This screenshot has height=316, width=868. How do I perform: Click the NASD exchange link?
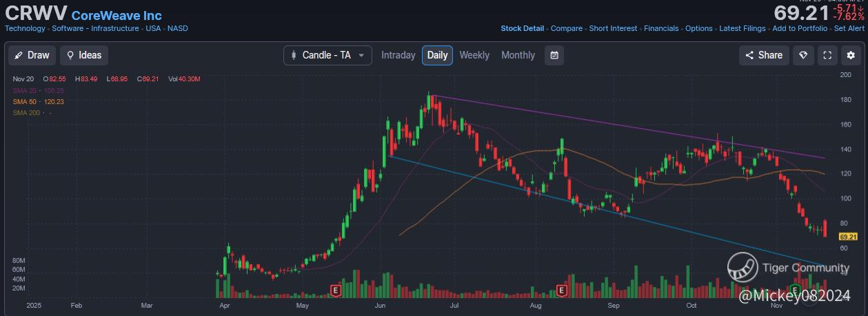tap(178, 29)
